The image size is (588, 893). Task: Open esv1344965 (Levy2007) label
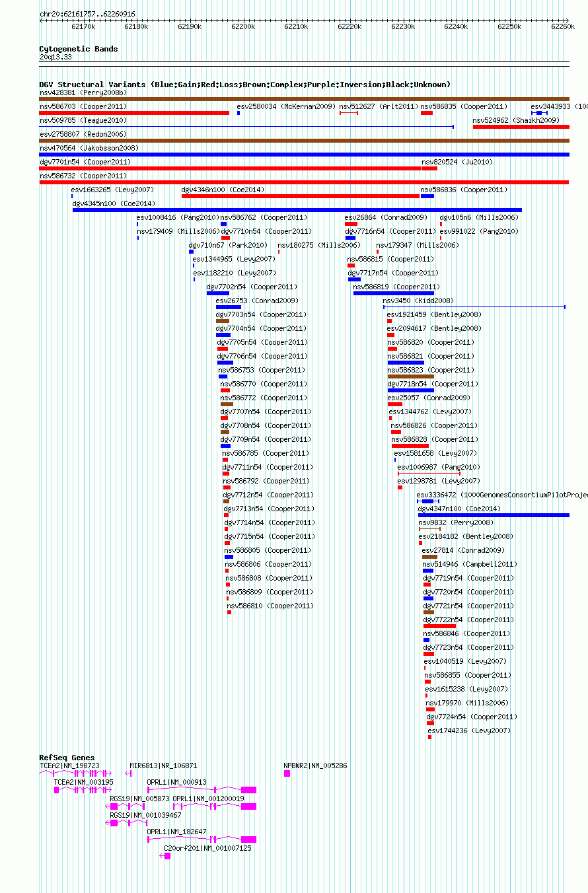(x=234, y=259)
